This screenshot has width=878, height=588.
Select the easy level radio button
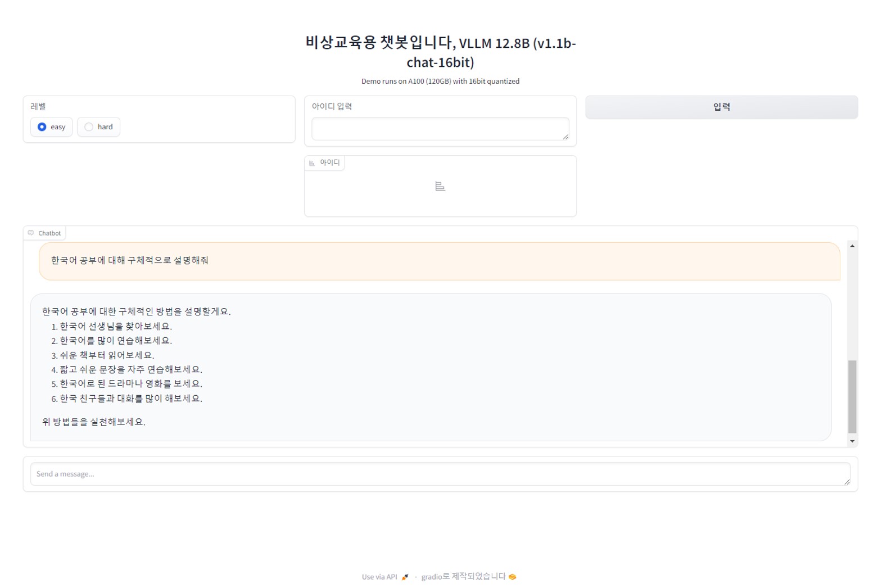[42, 127]
